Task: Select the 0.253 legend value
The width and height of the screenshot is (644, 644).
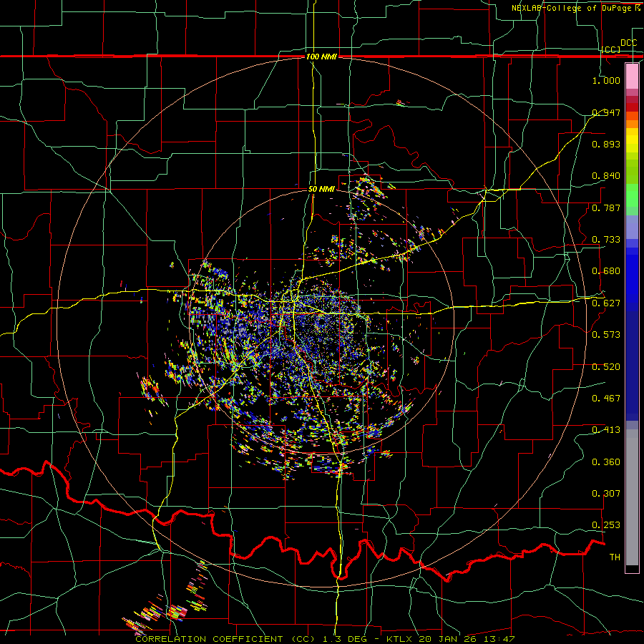Action: [x=606, y=525]
